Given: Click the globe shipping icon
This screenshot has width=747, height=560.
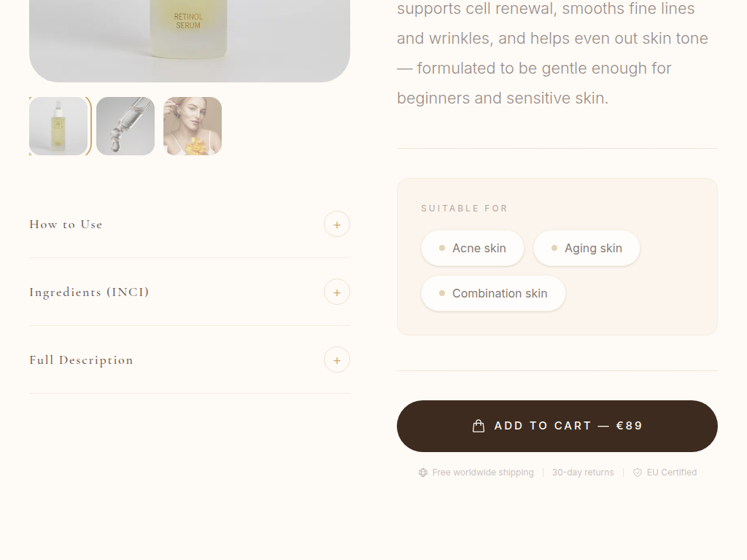Looking at the screenshot, I should coord(423,472).
